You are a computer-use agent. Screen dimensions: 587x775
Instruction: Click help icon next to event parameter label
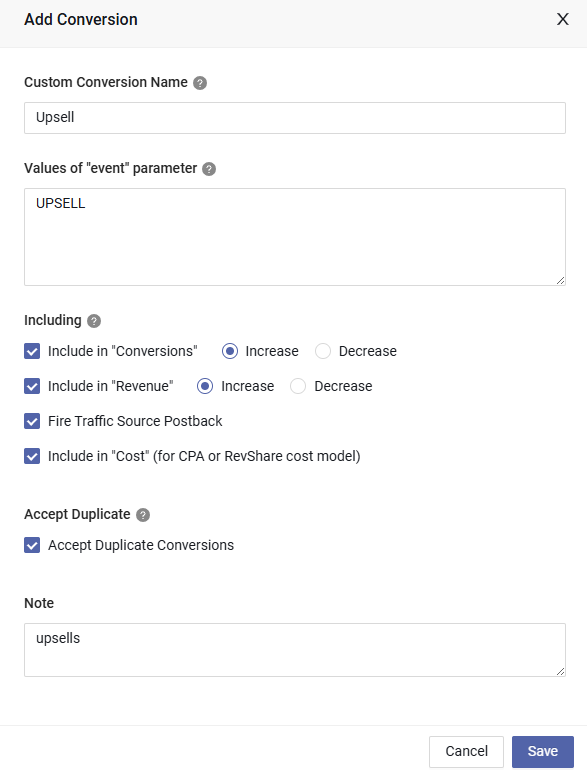[209, 169]
